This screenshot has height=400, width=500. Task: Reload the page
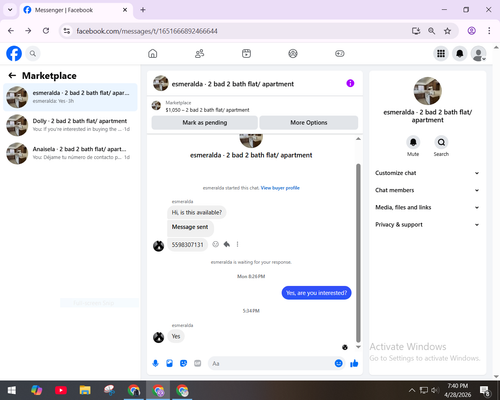click(46, 31)
